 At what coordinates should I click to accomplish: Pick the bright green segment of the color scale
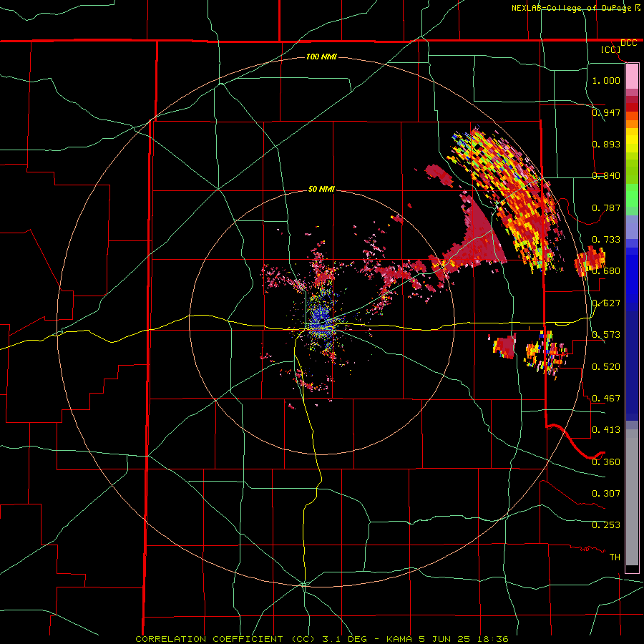pos(632,195)
